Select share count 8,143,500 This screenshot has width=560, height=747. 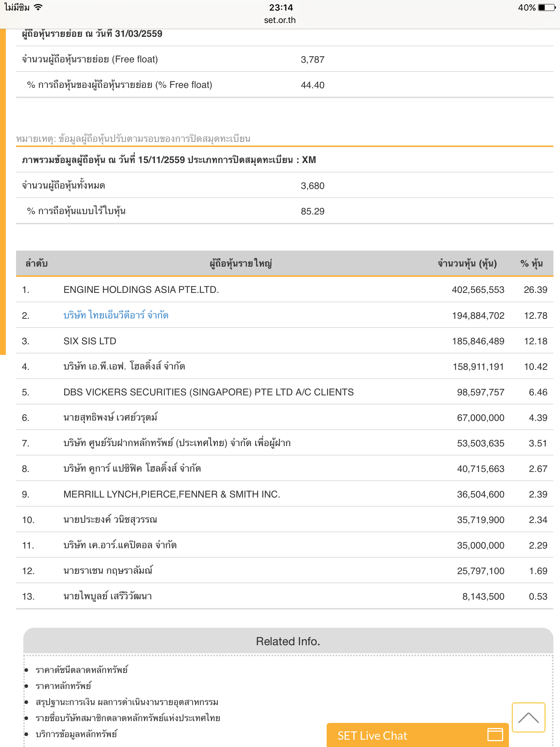click(483, 596)
